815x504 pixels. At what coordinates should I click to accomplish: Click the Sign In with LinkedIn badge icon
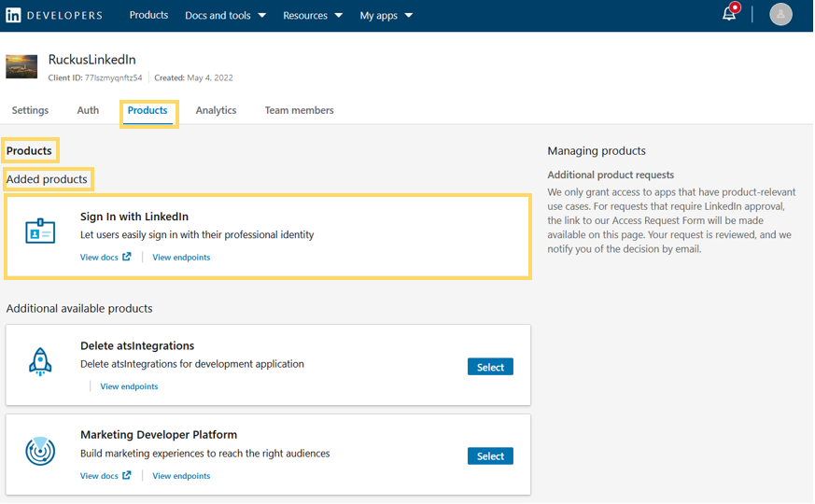[40, 231]
